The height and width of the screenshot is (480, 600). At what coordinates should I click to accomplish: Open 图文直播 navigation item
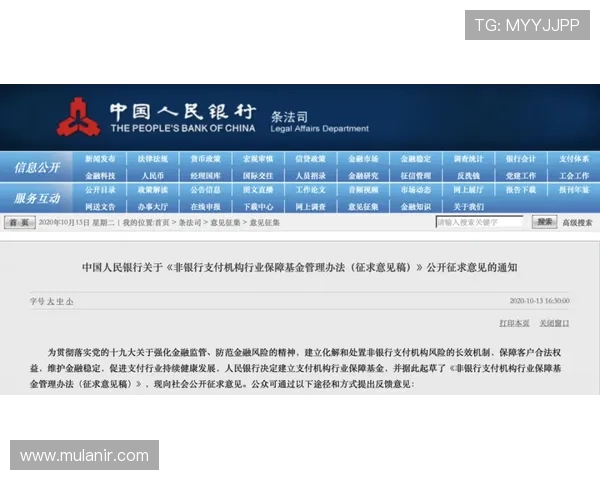tap(258, 190)
